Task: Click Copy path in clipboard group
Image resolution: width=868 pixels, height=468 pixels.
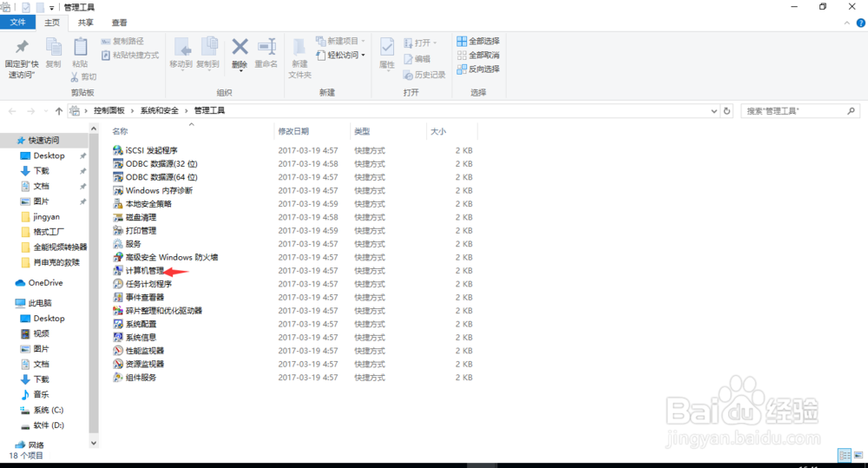Action: coord(123,41)
